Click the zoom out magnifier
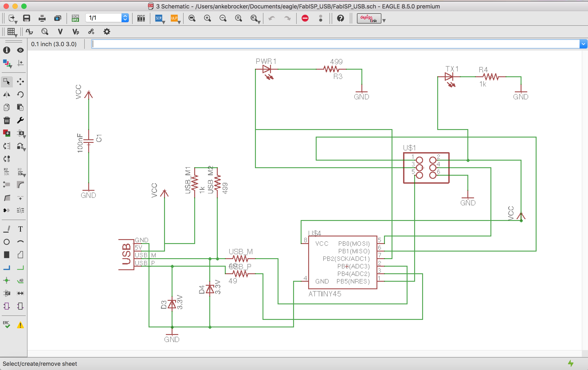The image size is (588, 370). pyautogui.click(x=223, y=18)
